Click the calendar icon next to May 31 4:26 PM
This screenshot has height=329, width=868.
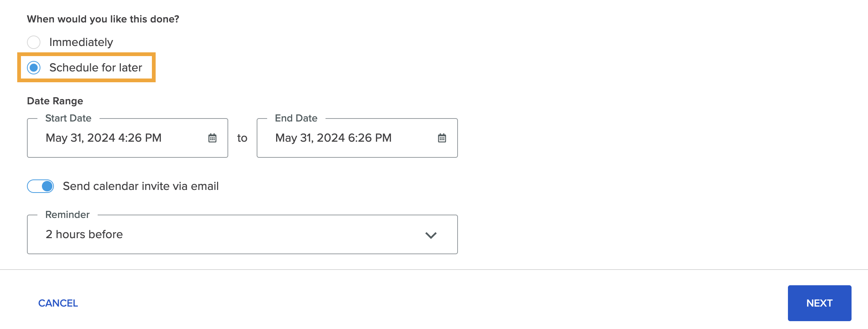pyautogui.click(x=212, y=138)
